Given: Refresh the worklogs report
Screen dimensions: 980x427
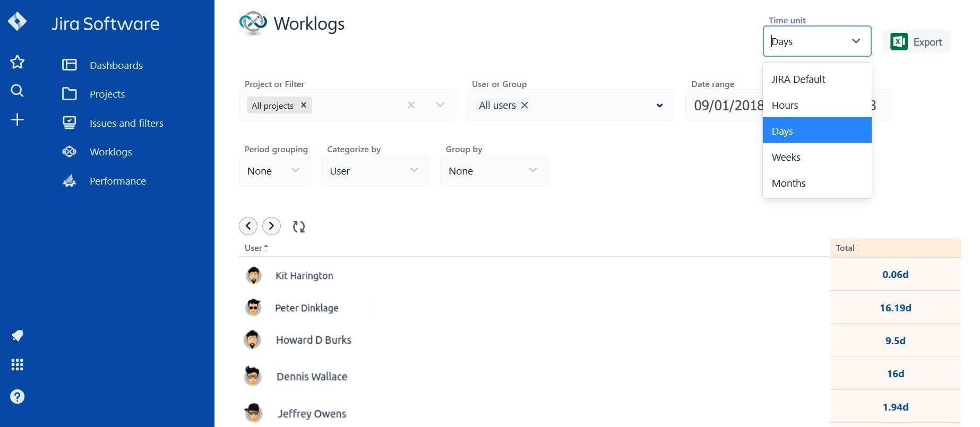Looking at the screenshot, I should click(x=299, y=226).
